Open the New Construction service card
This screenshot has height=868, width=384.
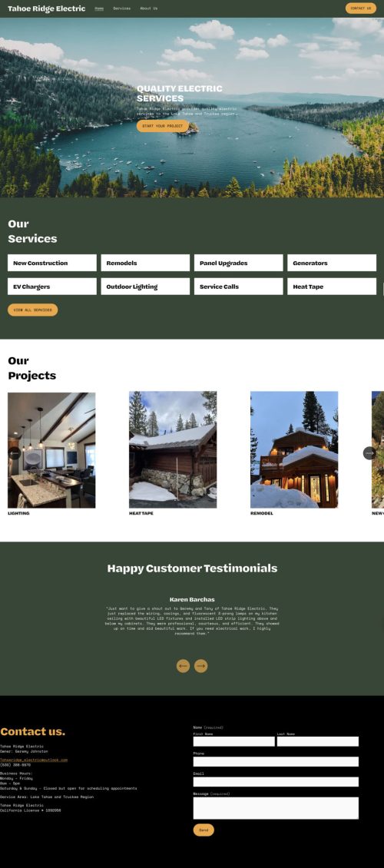pyautogui.click(x=52, y=263)
